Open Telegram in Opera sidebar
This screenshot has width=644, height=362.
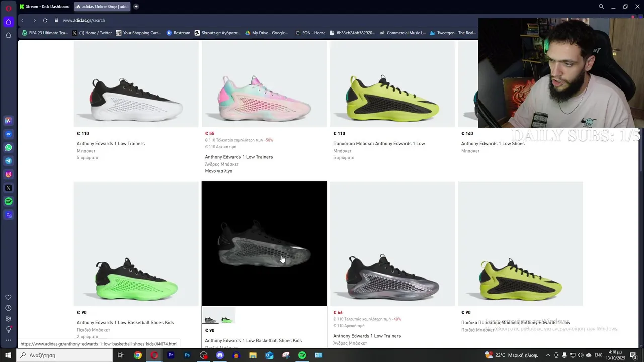(x=8, y=161)
